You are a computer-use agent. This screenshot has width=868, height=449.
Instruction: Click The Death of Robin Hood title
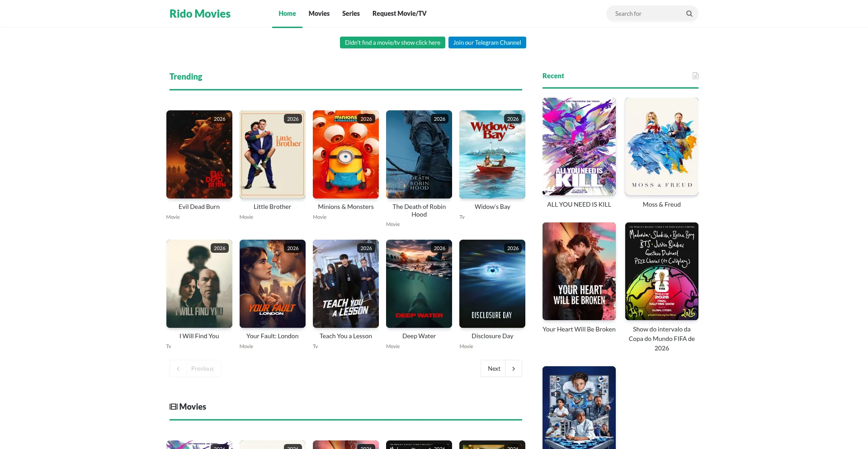[419, 210]
